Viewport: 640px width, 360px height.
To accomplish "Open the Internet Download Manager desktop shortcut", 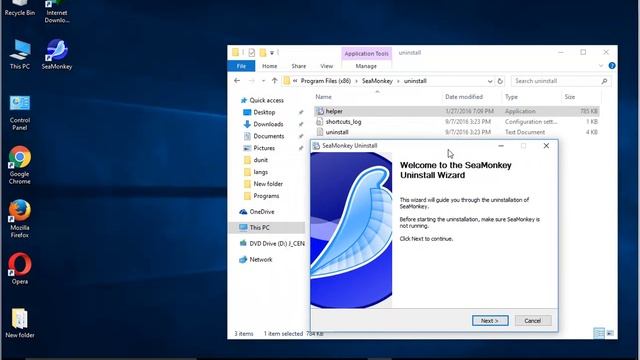I will click(56, 11).
